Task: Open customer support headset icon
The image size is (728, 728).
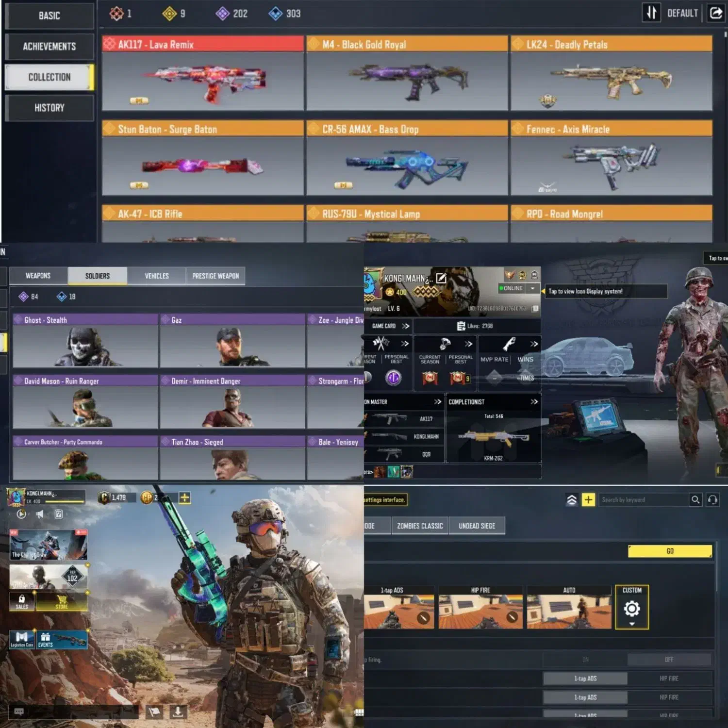Action: coord(712,499)
